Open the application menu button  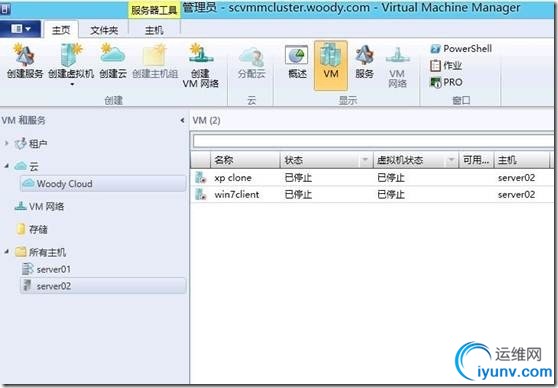(21, 29)
